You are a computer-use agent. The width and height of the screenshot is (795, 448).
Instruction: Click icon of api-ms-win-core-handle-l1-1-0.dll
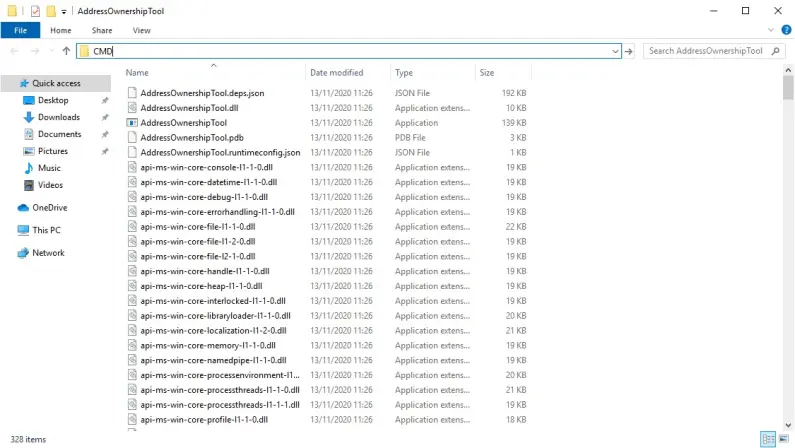[132, 271]
